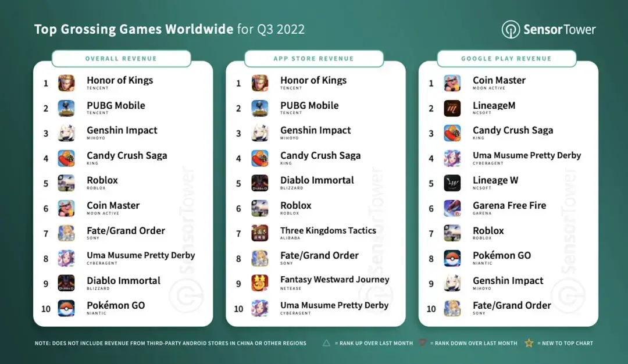Select the Fantasy Westward Journey icon

tap(260, 283)
